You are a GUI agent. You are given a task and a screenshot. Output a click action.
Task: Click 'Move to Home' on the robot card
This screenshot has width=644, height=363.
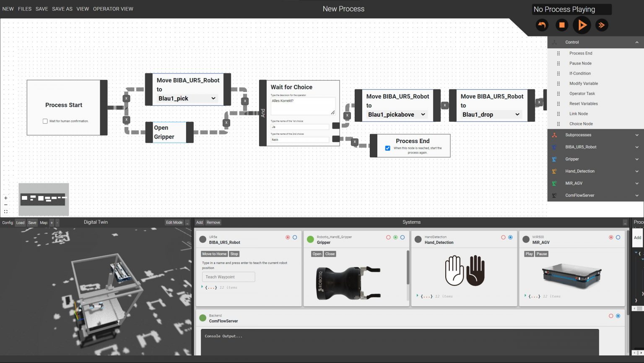pos(214,254)
